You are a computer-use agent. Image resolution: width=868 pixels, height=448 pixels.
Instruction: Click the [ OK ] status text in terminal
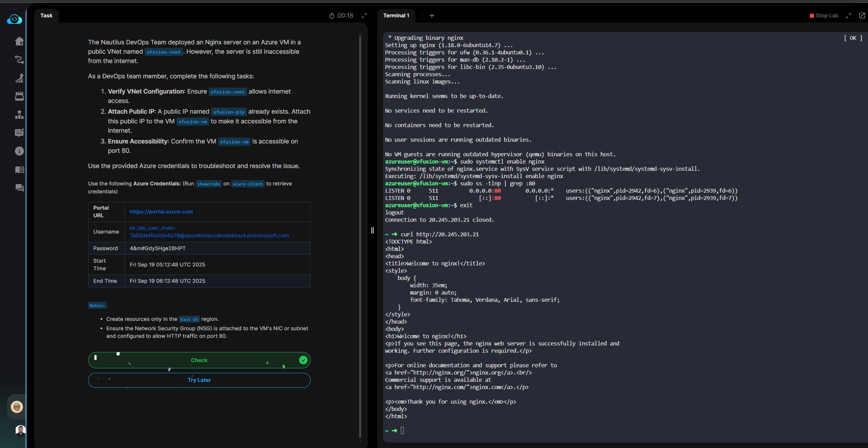[x=853, y=38]
